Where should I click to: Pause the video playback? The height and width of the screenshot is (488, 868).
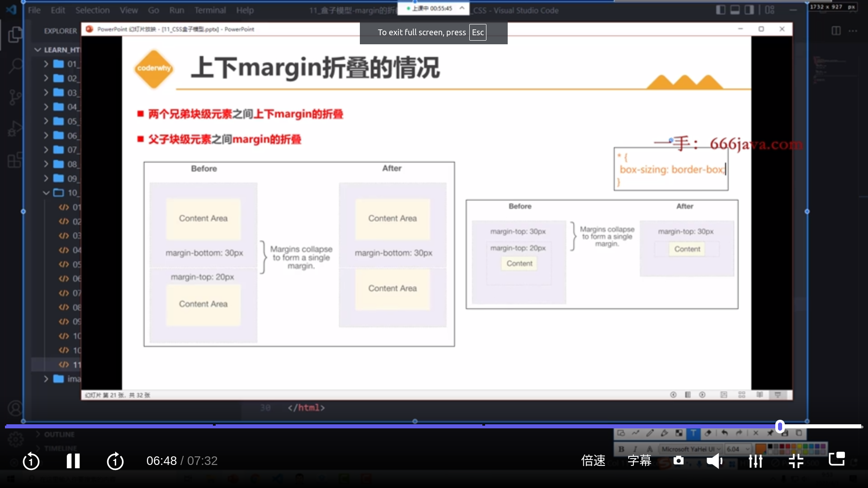point(73,461)
